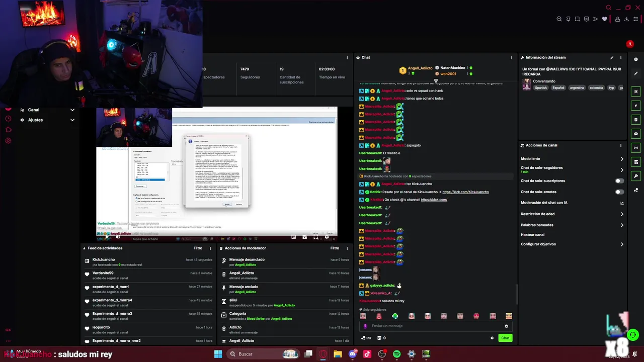Click the heart bookmark icon in toolbar
Screen dimensions: 644x362
[604, 19]
